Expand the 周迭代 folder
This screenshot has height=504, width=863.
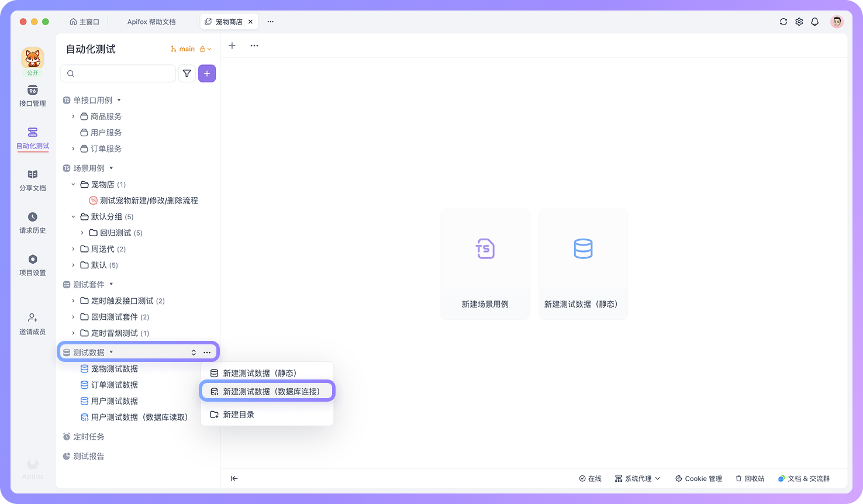tap(73, 249)
